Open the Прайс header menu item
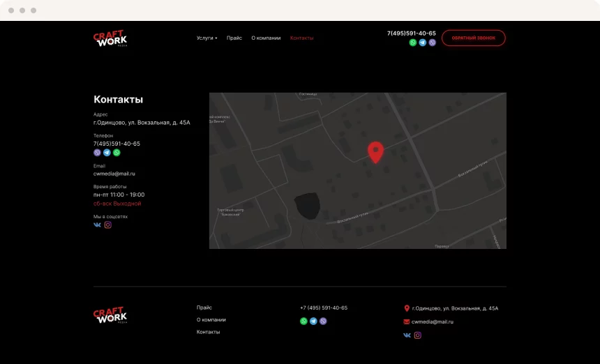Viewport: 600px width, 364px height. [x=234, y=38]
